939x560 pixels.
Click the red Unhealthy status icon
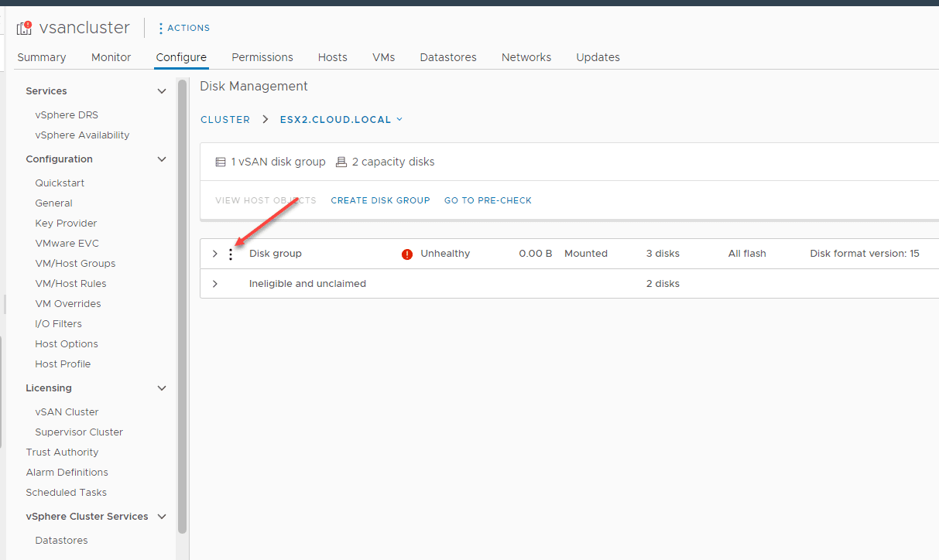(x=407, y=254)
